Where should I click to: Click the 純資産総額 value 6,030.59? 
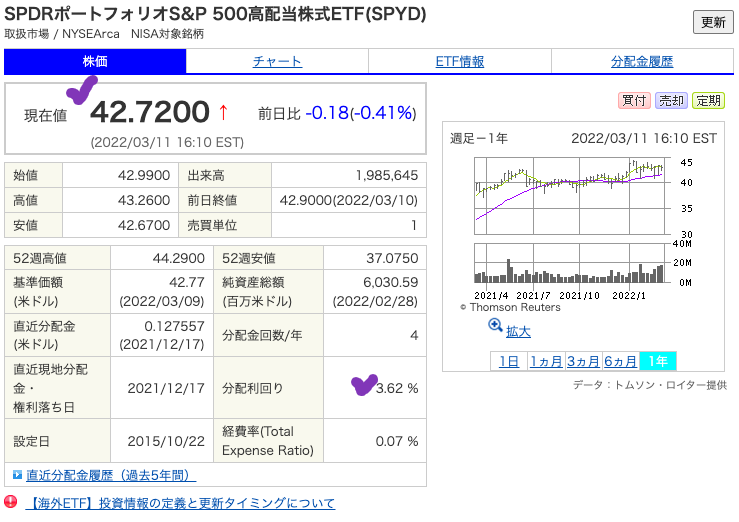[391, 282]
